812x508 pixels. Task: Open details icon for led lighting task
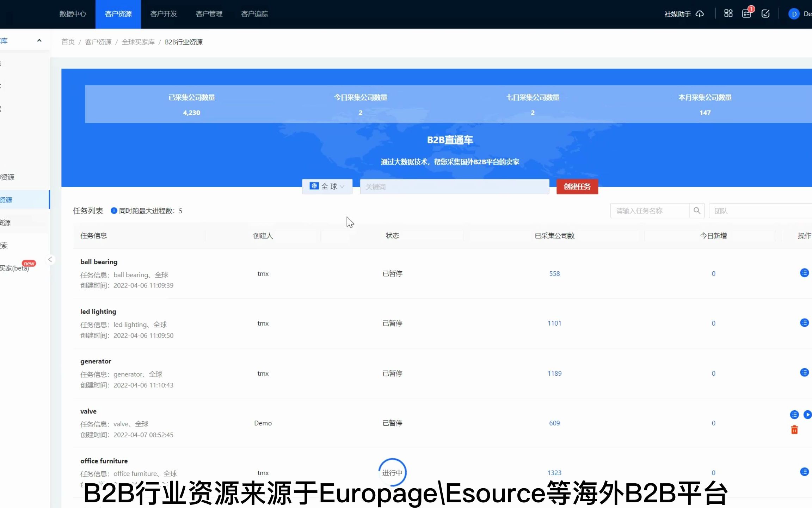pyautogui.click(x=804, y=322)
